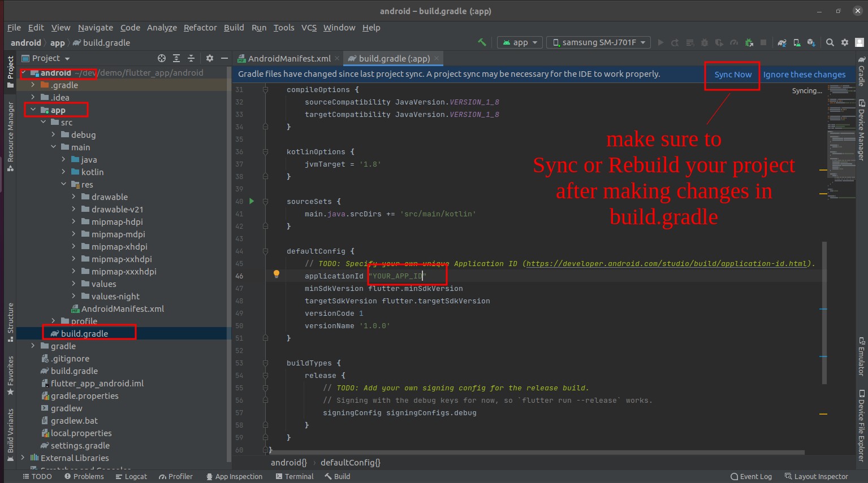Open the Event Log button

pos(751,476)
